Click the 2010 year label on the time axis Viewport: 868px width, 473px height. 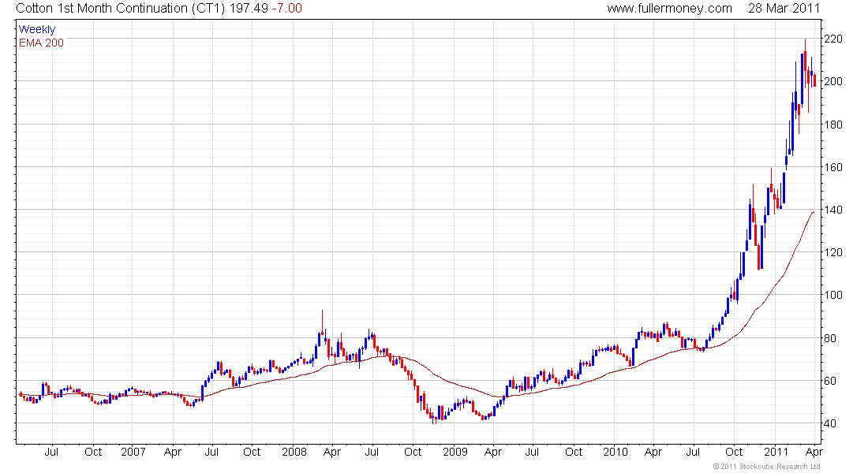pyautogui.click(x=615, y=452)
